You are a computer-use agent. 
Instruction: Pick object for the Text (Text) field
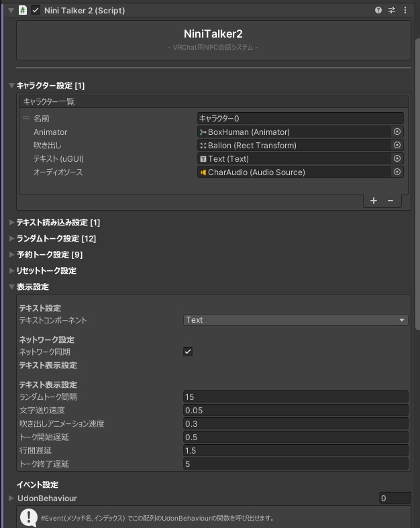click(x=397, y=158)
